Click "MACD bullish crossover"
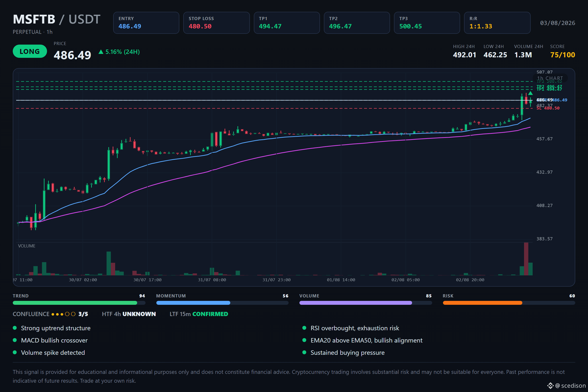588x392 pixels. point(54,340)
